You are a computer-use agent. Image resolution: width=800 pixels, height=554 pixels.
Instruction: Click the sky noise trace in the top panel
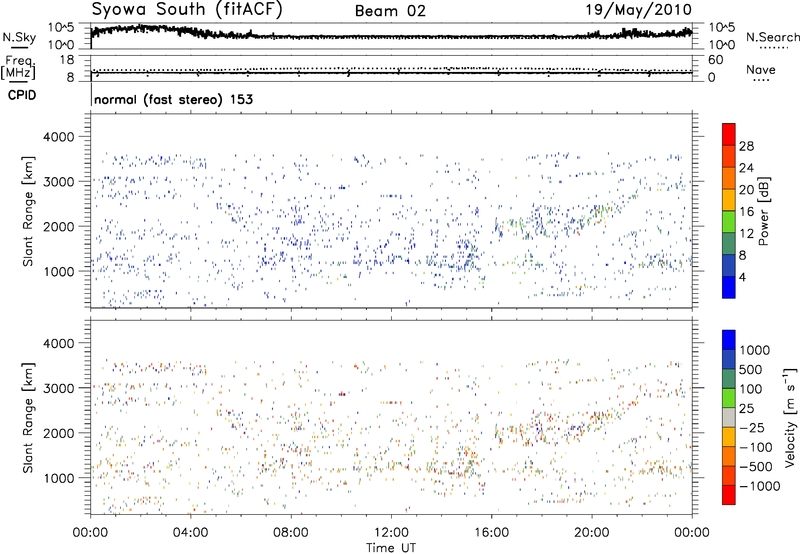[391, 37]
